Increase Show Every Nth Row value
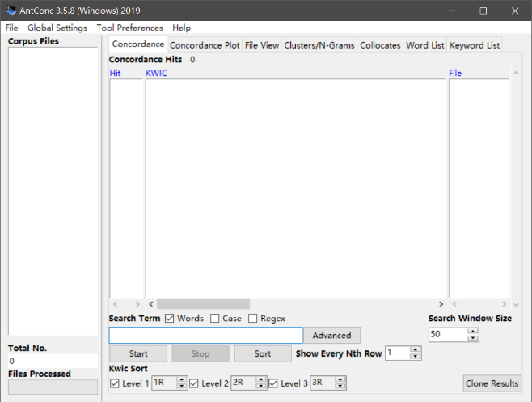532x402 pixels. coord(416,349)
